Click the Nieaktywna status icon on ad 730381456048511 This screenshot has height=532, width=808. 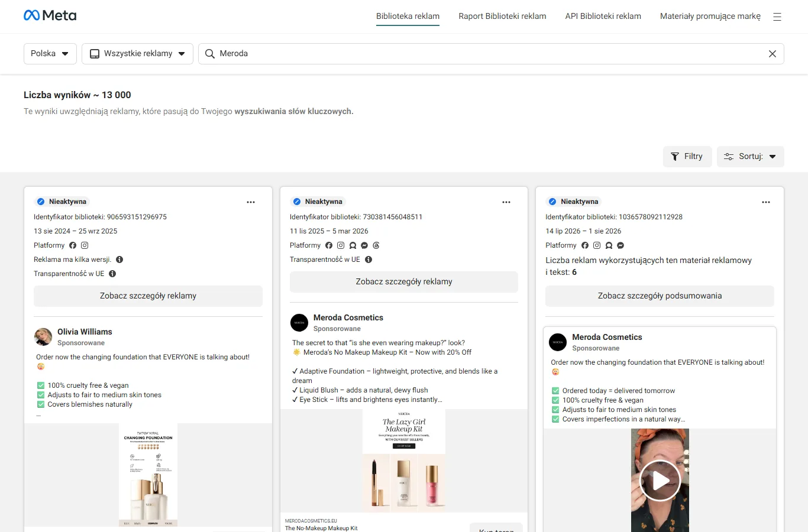tap(297, 202)
